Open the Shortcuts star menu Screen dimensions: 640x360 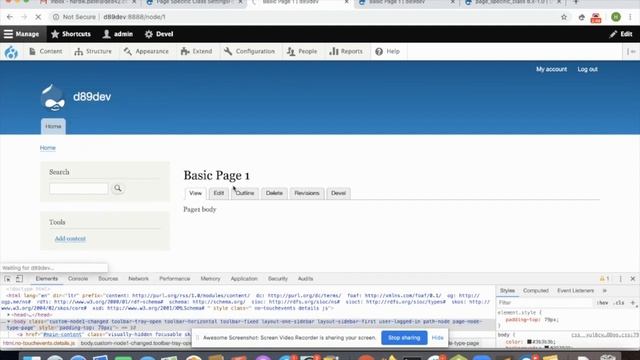(x=71, y=34)
